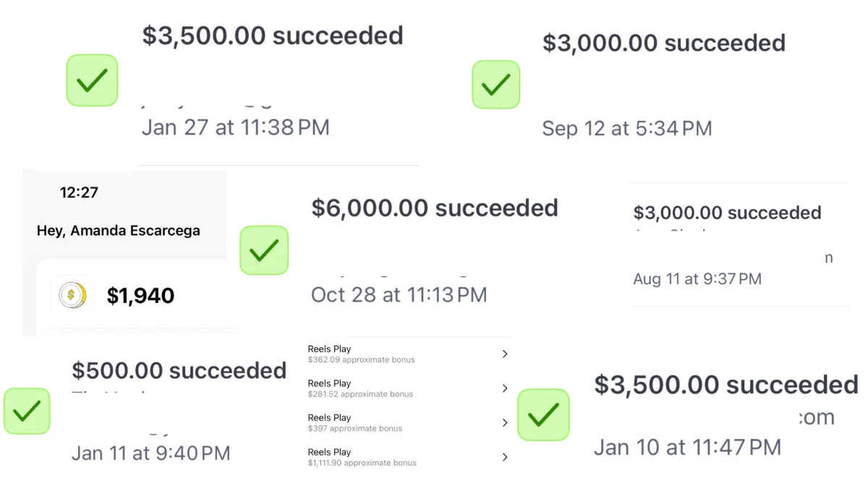Click green checkmark beside Jan 27 $3,500.00 payment
This screenshot has height=488, width=868.
tap(92, 80)
